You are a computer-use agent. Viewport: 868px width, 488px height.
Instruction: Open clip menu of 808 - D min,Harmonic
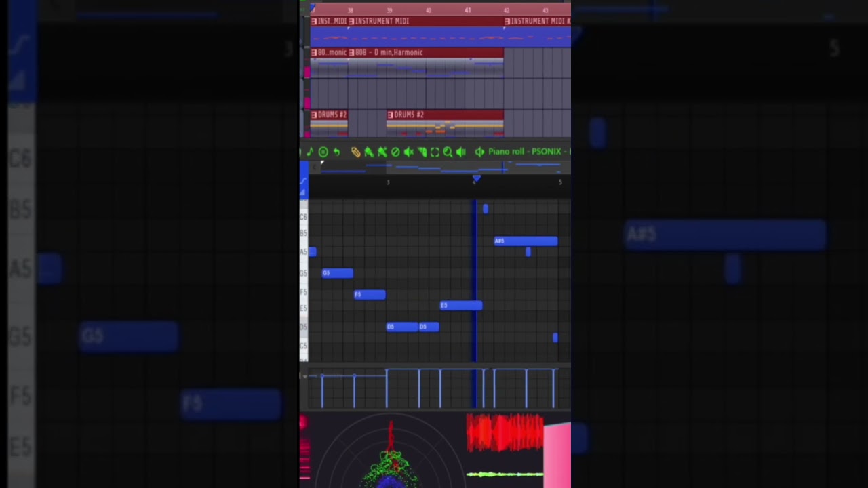coord(352,52)
